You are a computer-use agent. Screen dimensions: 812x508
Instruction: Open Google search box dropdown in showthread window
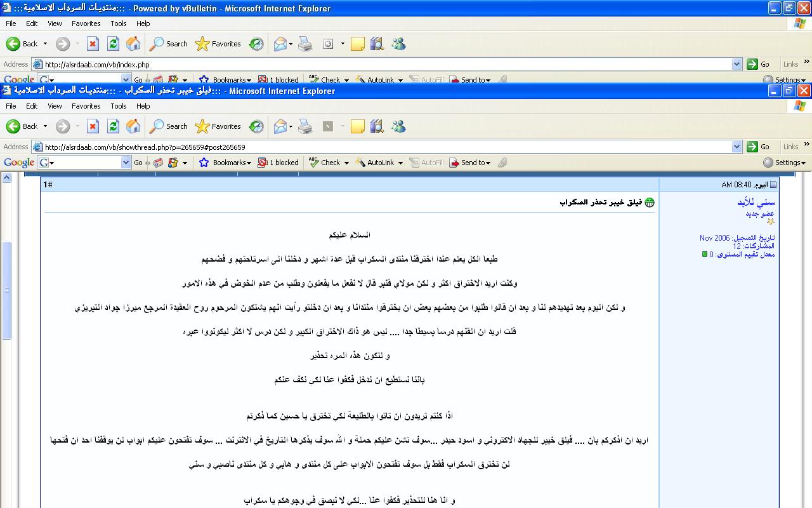coord(126,163)
